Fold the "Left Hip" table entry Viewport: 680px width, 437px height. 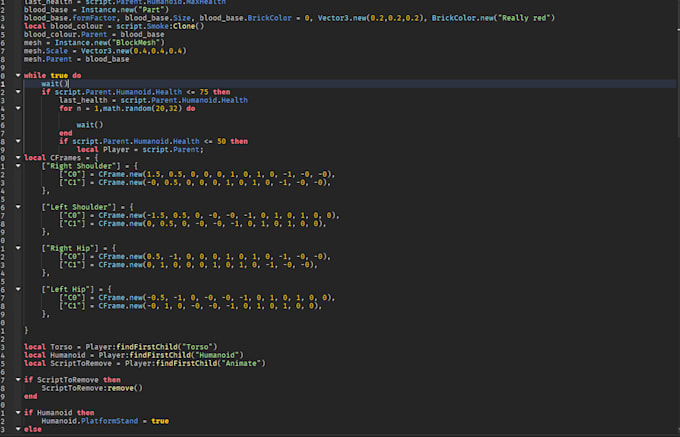(18, 288)
